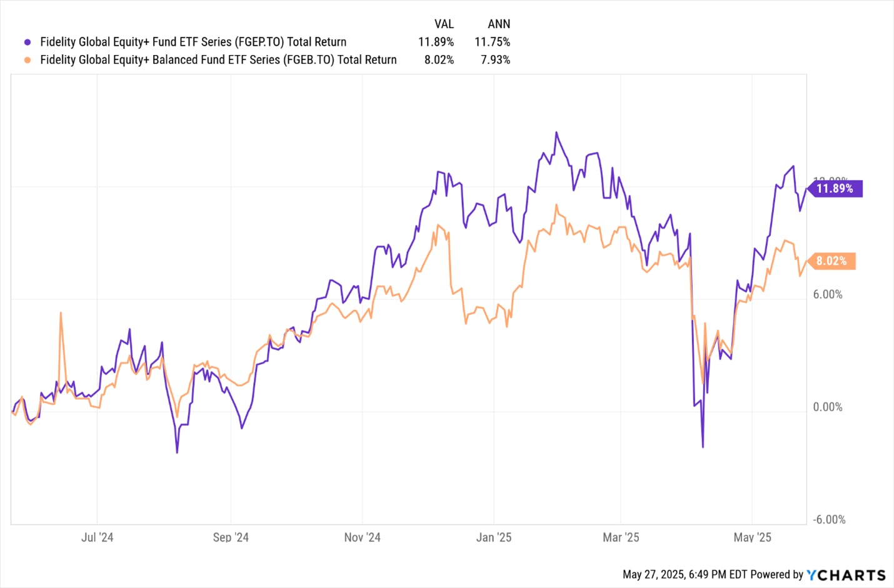Click the 11.75% annualized return value
894x588 pixels.
point(492,42)
